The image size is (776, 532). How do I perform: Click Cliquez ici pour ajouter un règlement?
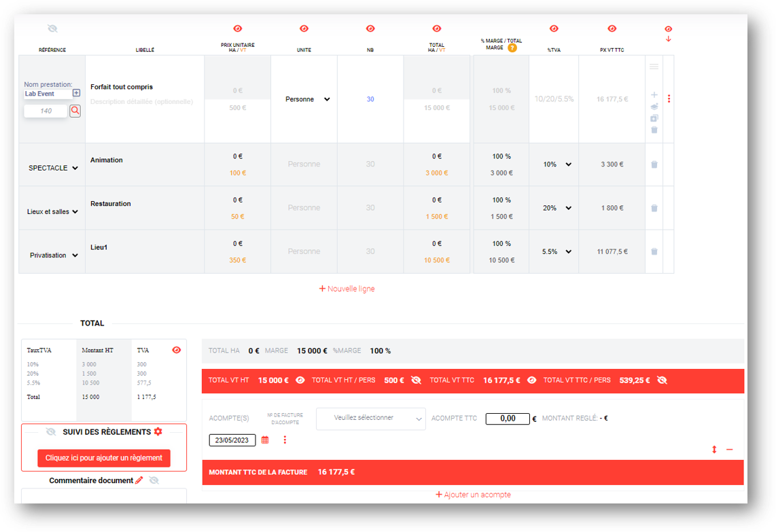click(x=103, y=458)
